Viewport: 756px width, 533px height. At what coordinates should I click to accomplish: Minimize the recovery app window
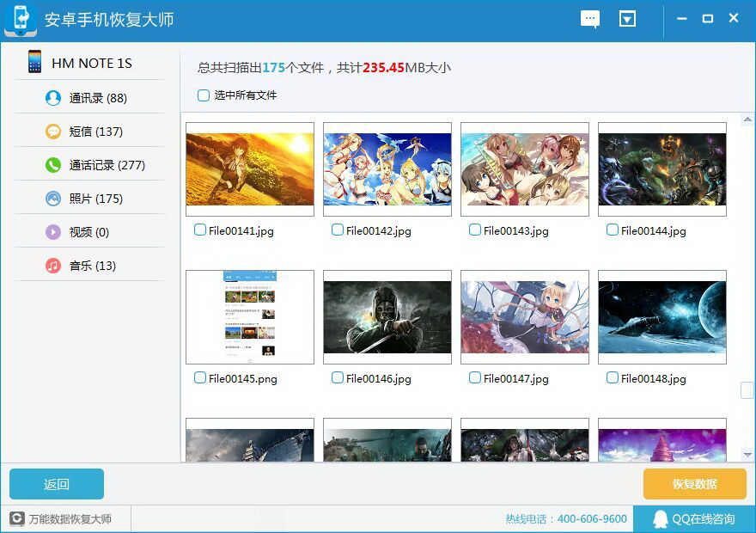click(682, 19)
